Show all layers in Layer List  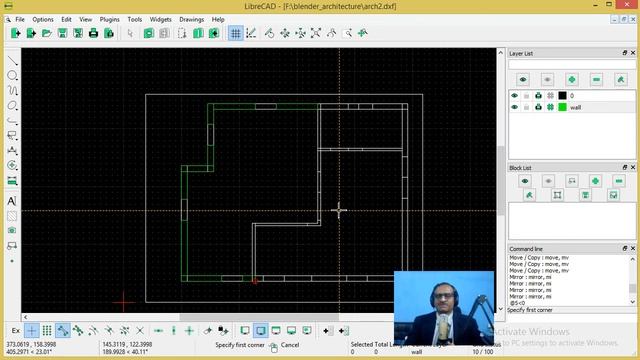point(523,80)
